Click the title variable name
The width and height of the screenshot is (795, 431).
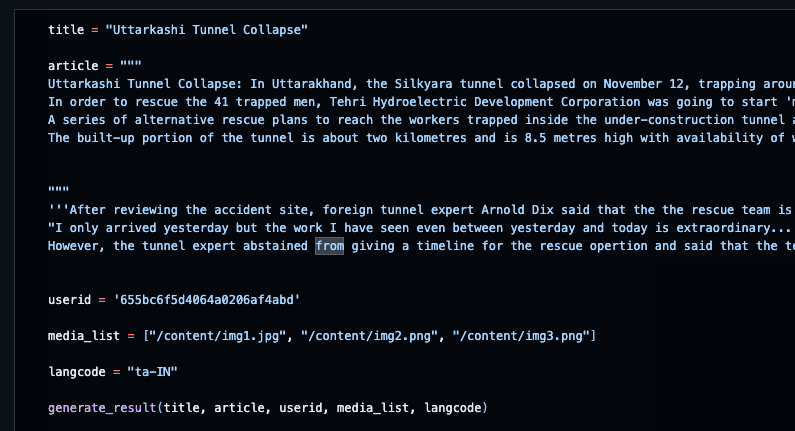pos(66,30)
